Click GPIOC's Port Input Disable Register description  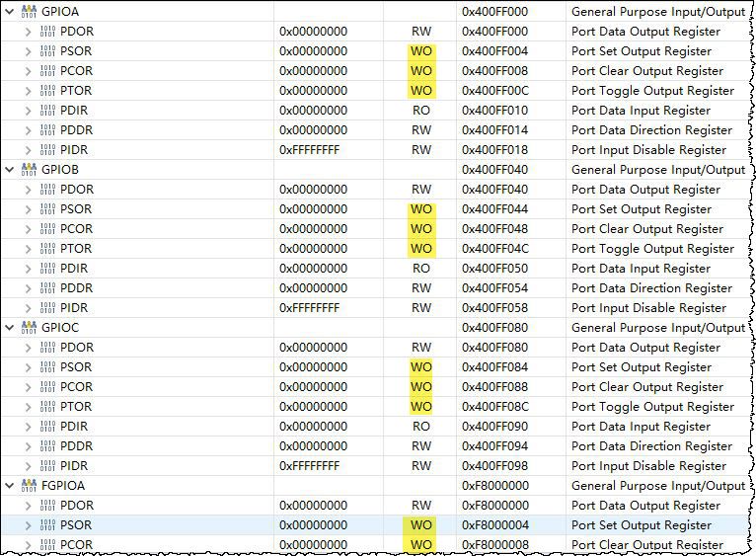(x=648, y=466)
